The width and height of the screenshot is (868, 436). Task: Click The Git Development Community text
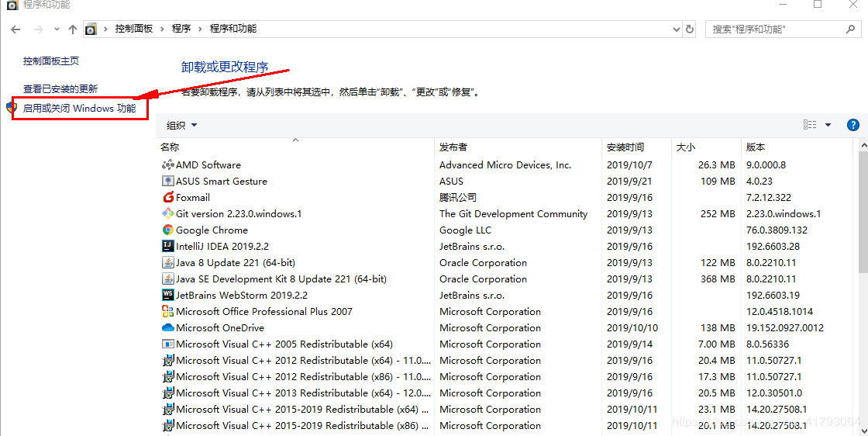[x=513, y=213]
